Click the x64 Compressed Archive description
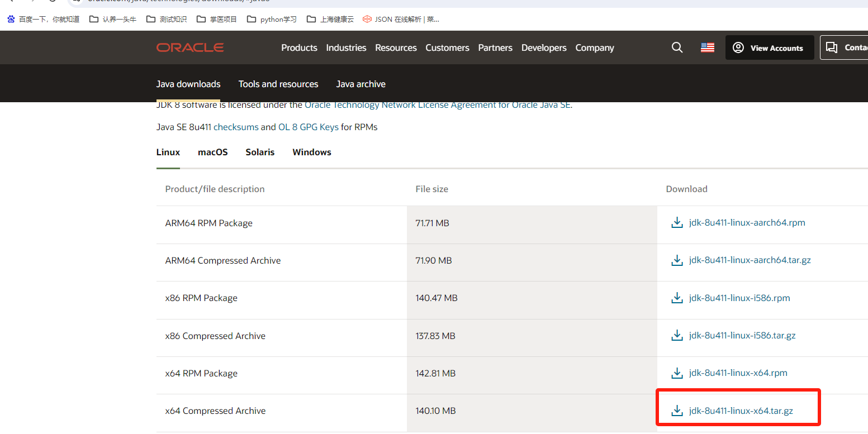868x434 pixels. point(215,411)
